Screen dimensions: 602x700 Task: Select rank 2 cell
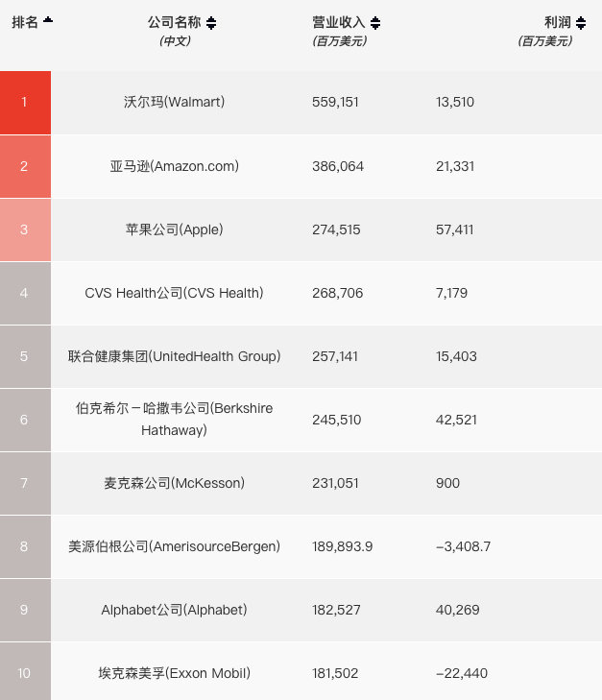coord(25,166)
